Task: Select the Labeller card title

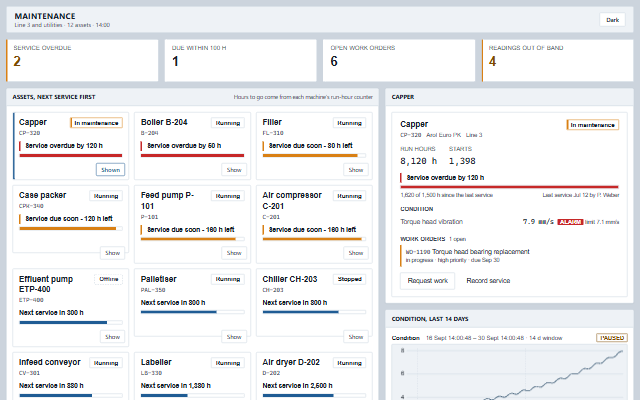Action: (156, 362)
